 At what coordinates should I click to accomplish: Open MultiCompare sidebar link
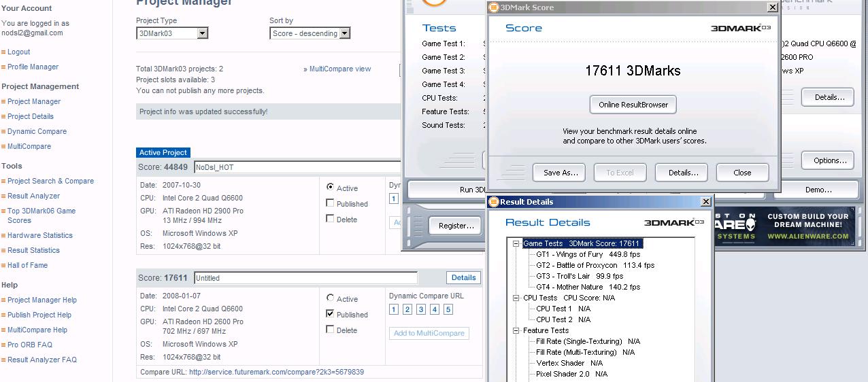click(29, 146)
